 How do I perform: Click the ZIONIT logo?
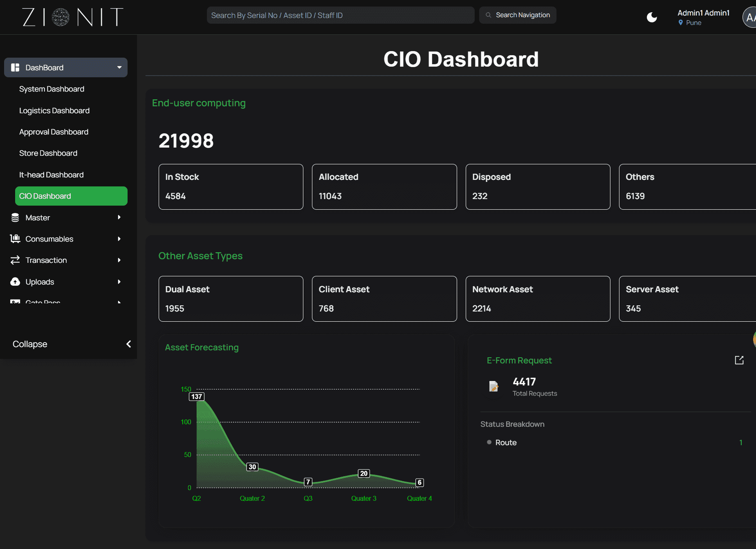point(73,17)
